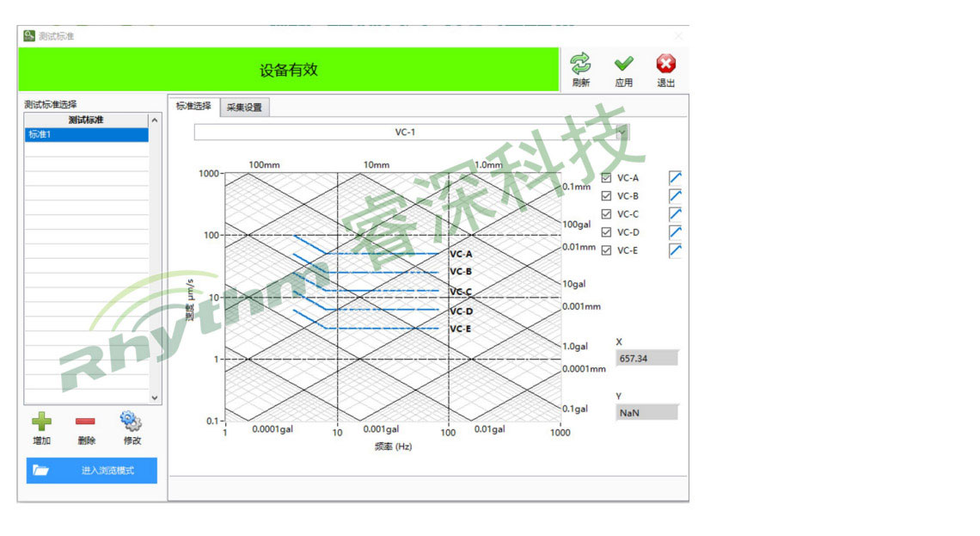980x536 pixels.
Task: Open the line style icon beside VC-D
Action: click(675, 232)
